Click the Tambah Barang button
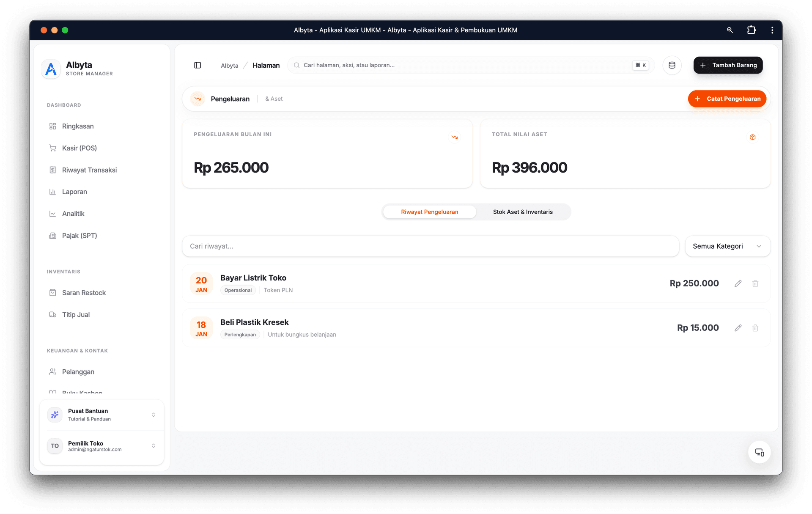The width and height of the screenshot is (812, 514). tap(727, 65)
